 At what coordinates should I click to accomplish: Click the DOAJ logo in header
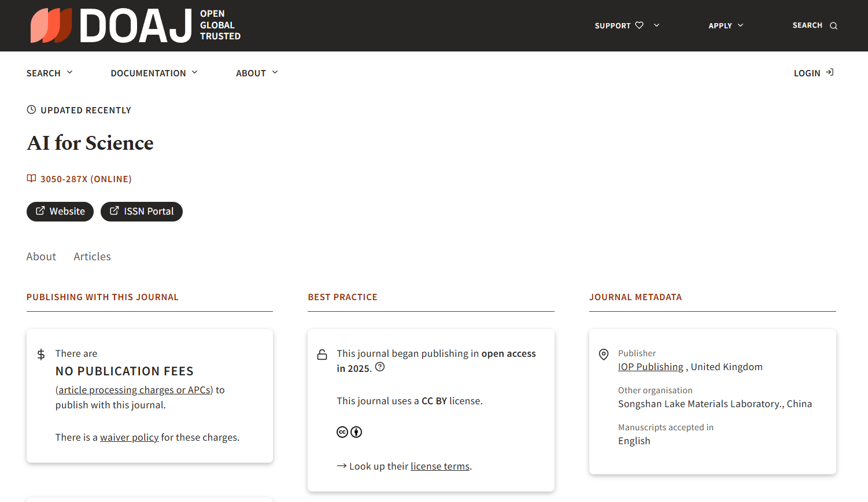pos(135,25)
